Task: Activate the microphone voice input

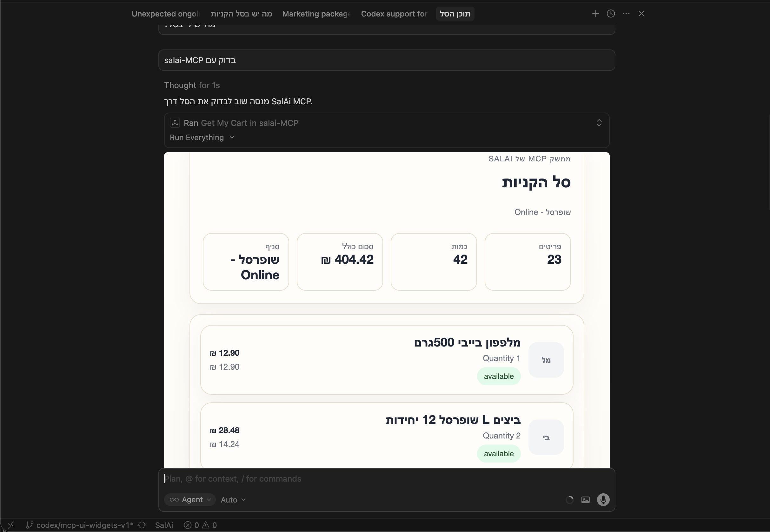Action: coord(603,500)
